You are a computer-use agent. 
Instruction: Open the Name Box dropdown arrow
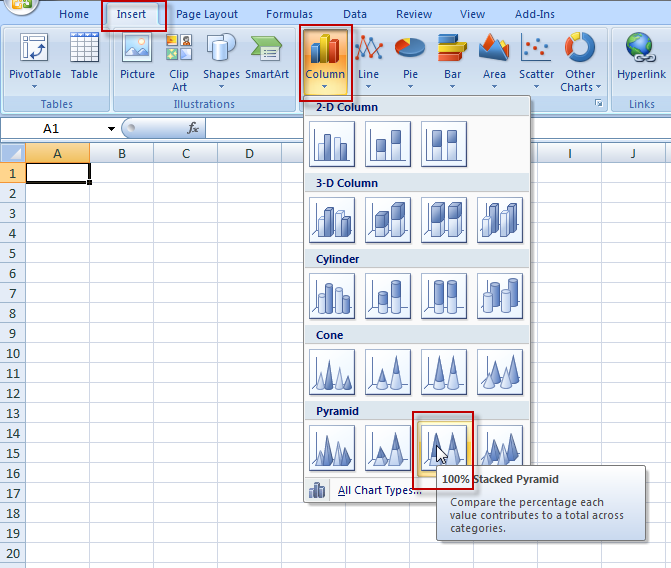111,128
